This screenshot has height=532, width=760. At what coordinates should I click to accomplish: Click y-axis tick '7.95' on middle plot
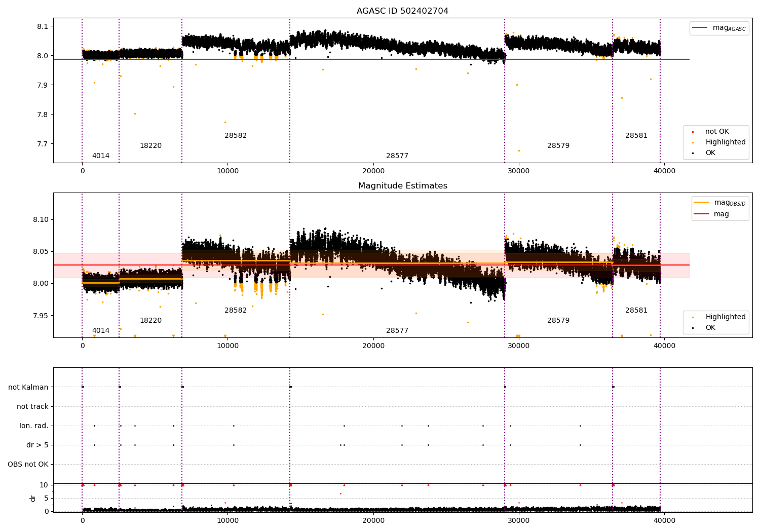pos(41,316)
